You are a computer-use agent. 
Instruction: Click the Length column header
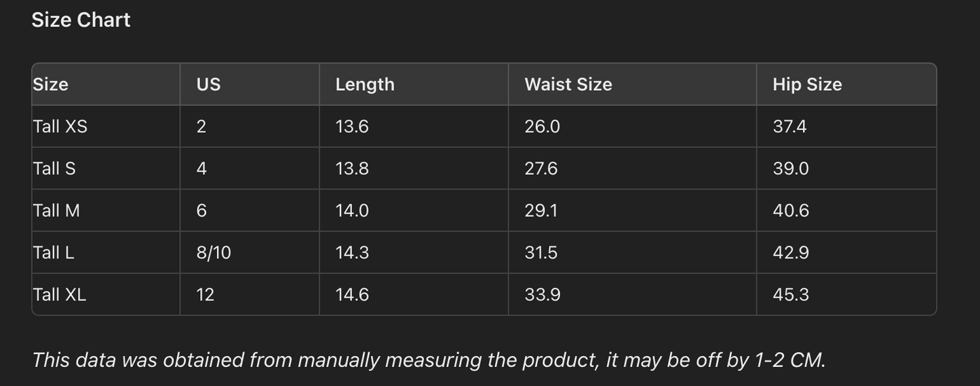pyautogui.click(x=365, y=84)
